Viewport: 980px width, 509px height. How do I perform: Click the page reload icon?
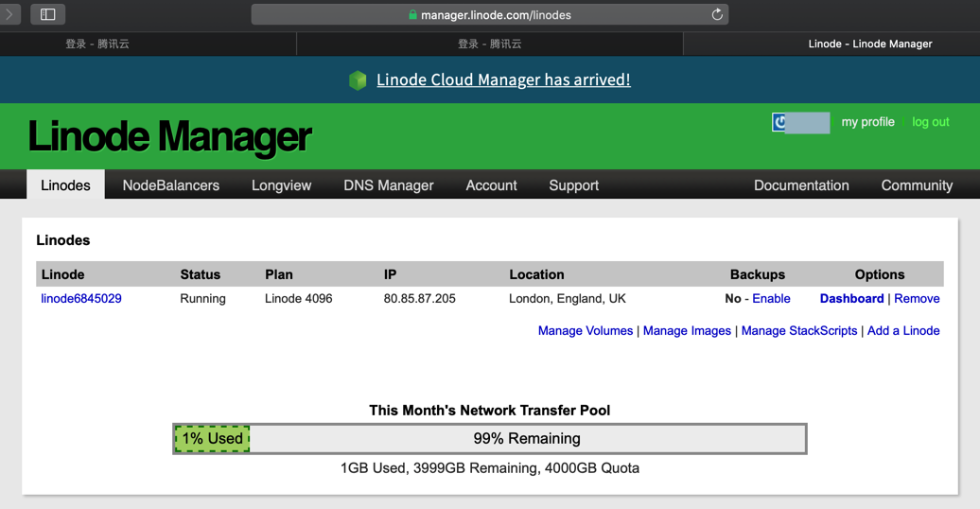[717, 14]
